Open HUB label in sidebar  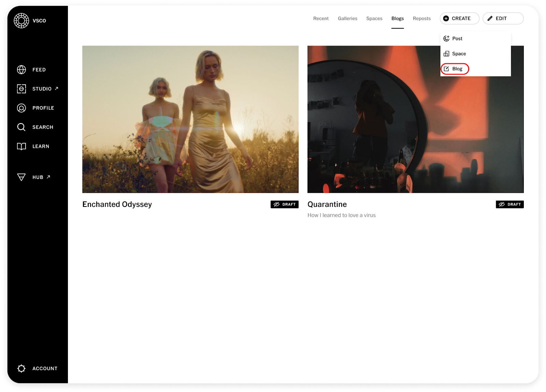click(38, 177)
